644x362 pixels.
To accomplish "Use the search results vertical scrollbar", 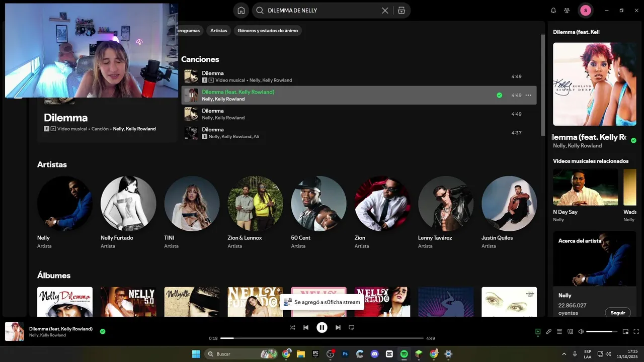I will [x=543, y=84].
